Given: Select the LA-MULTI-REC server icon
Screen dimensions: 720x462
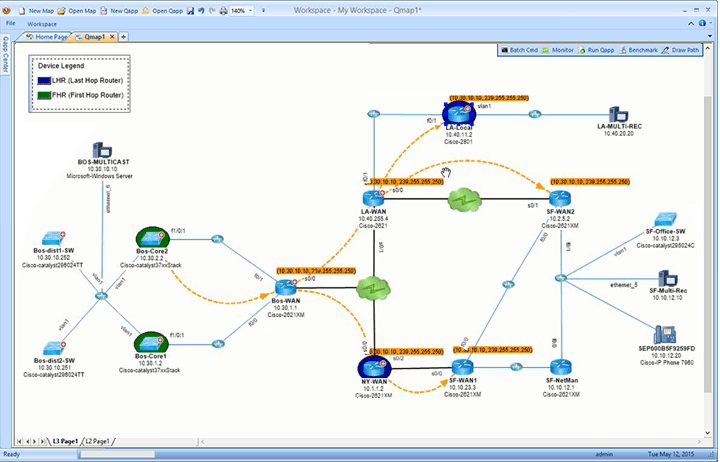Looking at the screenshot, I should coord(618,114).
